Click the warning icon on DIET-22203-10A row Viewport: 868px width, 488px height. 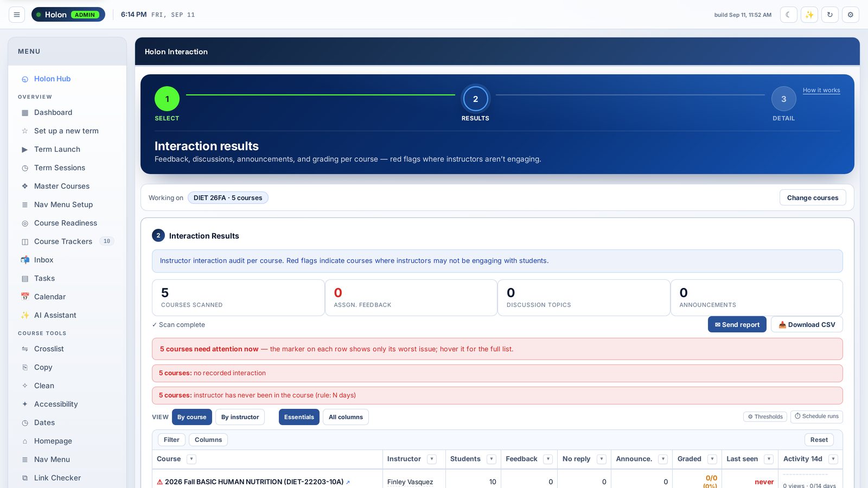159,482
